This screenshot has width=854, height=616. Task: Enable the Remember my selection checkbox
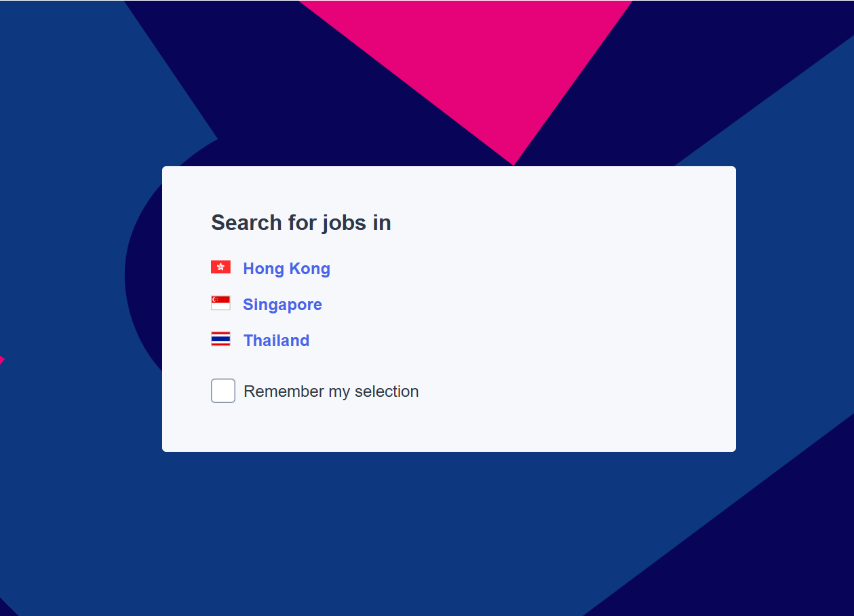click(x=223, y=391)
